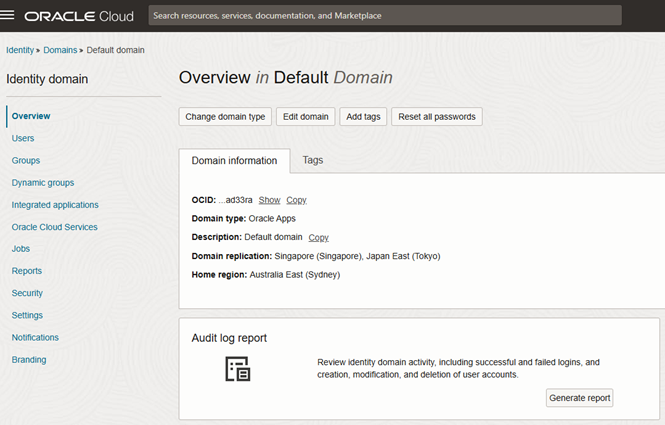Open Settings in the sidebar
Viewport: 665px width, 425px height.
click(x=27, y=315)
